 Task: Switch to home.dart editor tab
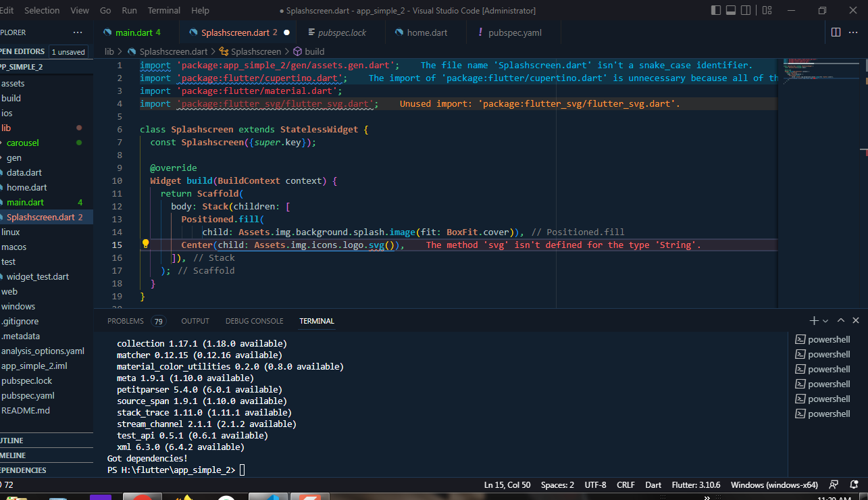coord(427,32)
